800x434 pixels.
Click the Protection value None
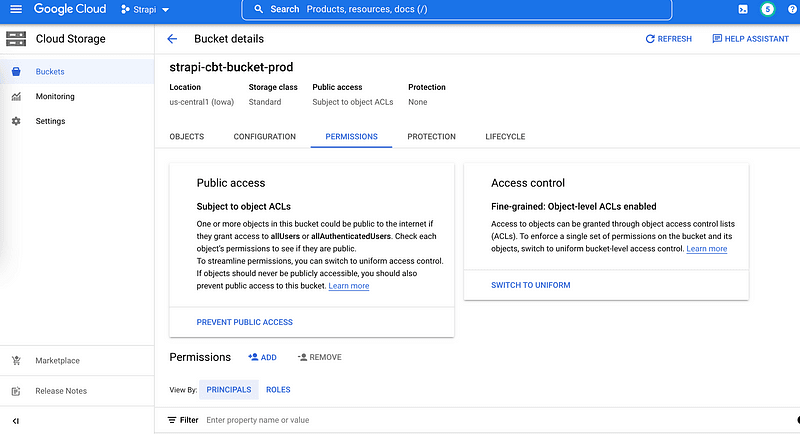click(417, 102)
